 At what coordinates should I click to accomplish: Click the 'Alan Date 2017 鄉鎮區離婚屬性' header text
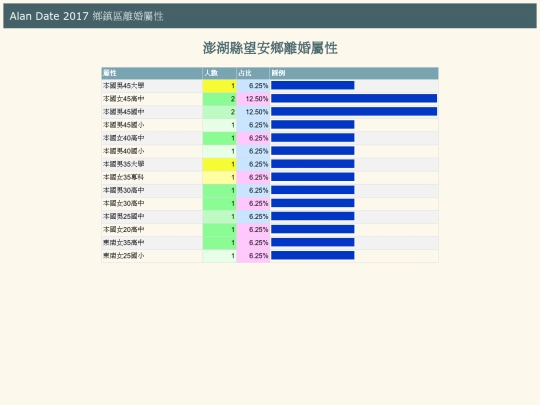tap(86, 16)
